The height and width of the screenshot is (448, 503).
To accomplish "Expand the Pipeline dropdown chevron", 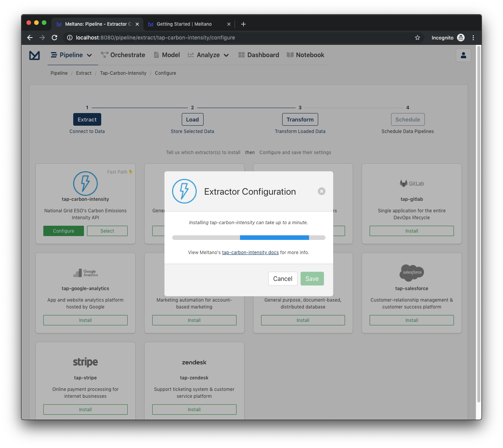I will coord(89,55).
